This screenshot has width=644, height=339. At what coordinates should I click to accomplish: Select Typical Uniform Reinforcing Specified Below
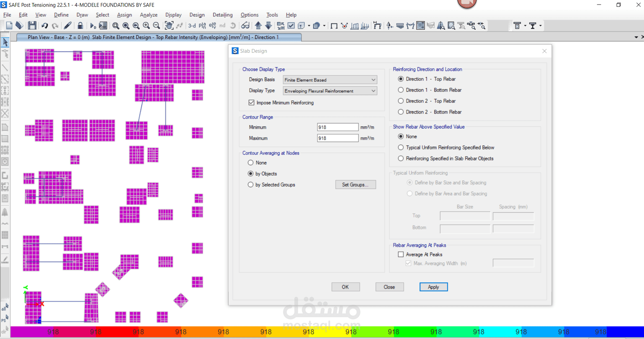coord(446,147)
